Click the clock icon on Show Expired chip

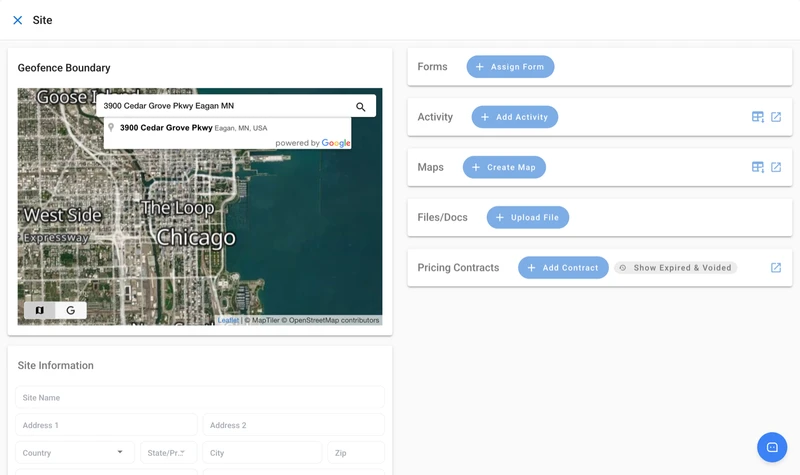(622, 268)
